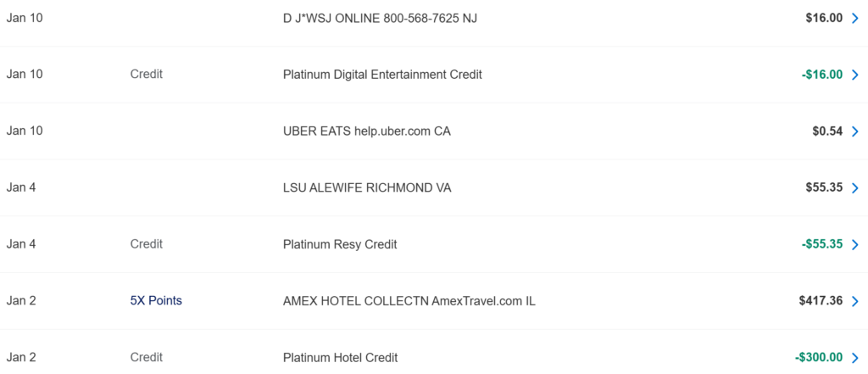Select the Platinum Resy Credit description

pos(340,245)
